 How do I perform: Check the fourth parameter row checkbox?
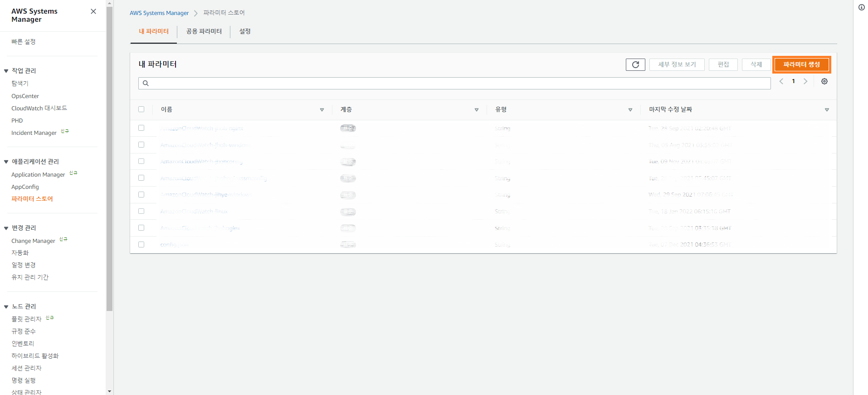[141, 178]
